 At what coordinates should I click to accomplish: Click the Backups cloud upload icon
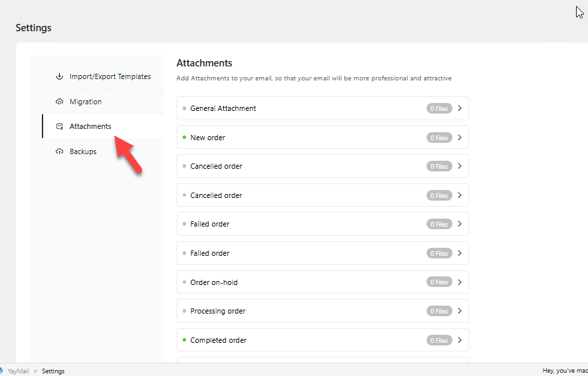coord(59,151)
